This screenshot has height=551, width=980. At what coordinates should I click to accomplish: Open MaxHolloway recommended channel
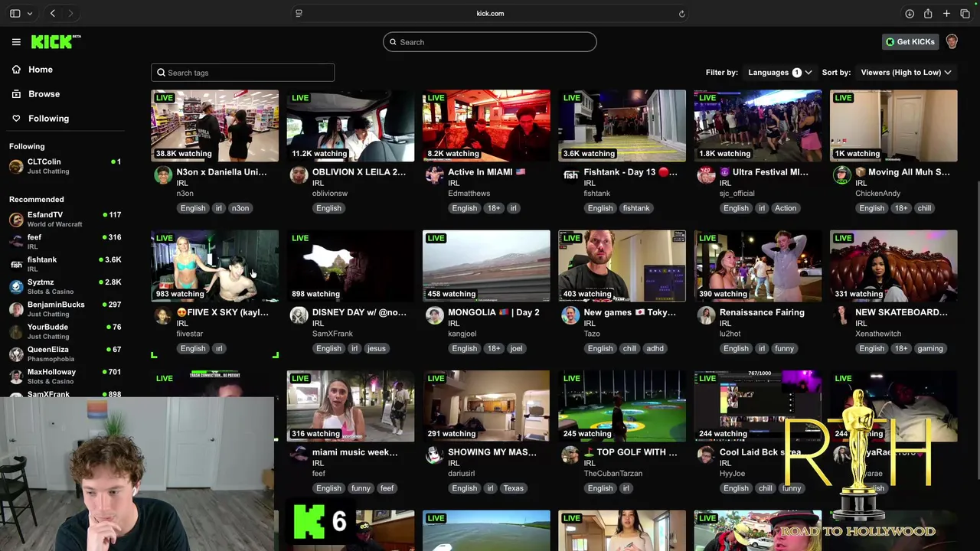[65, 377]
